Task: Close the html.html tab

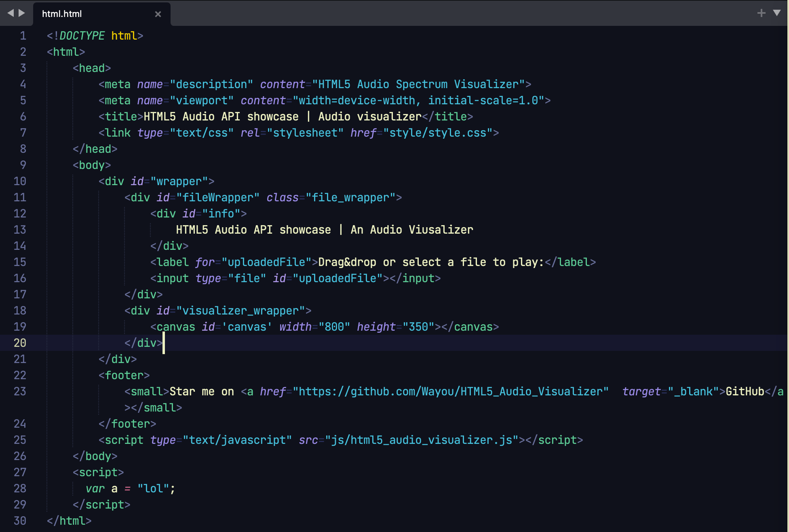Action: tap(158, 14)
